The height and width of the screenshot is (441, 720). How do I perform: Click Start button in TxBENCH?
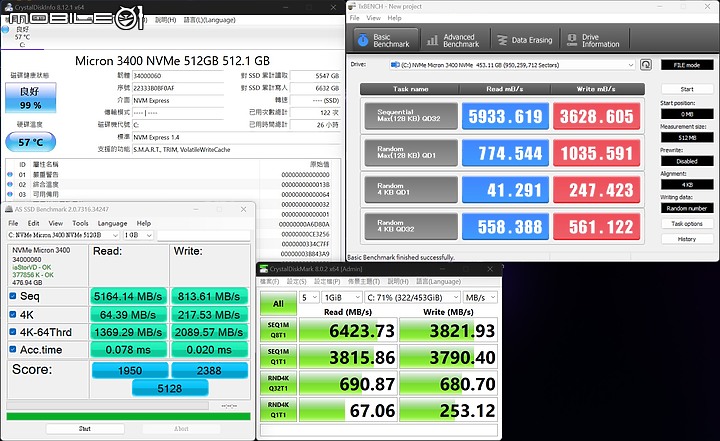687,89
